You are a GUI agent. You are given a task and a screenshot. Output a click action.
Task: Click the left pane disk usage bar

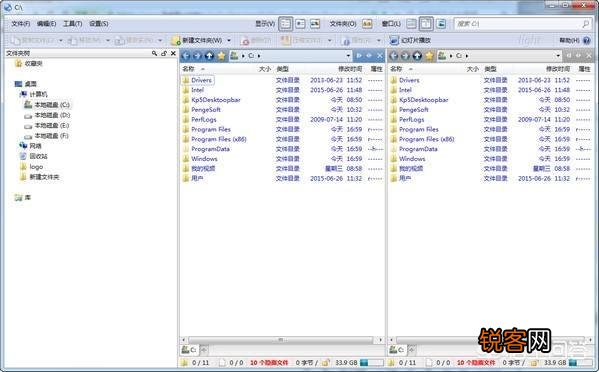[x=372, y=362]
